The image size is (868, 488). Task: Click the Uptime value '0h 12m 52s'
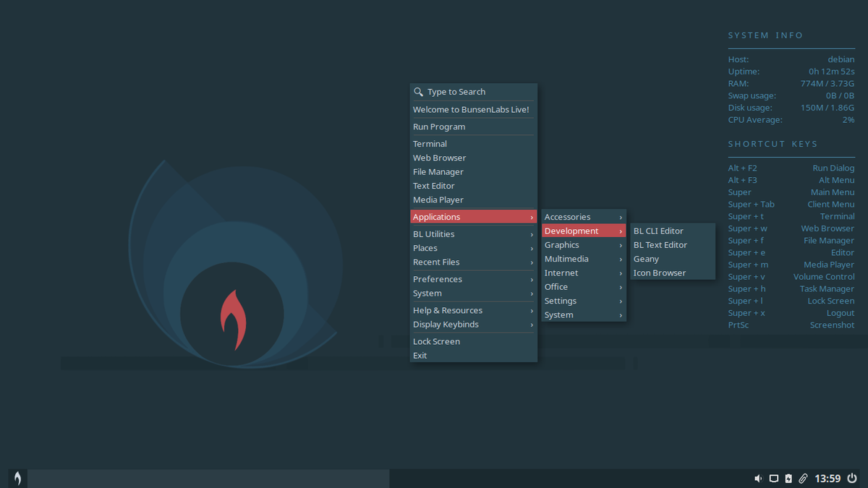coord(832,72)
